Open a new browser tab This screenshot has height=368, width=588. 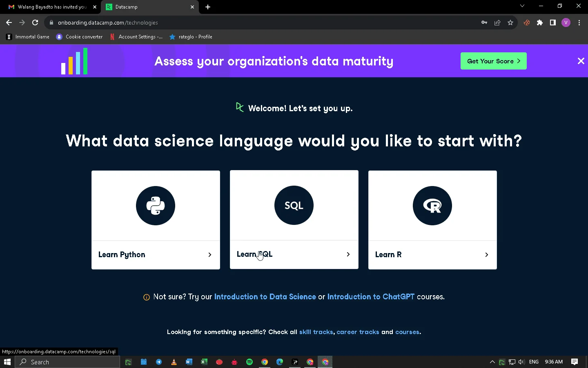coord(208,7)
